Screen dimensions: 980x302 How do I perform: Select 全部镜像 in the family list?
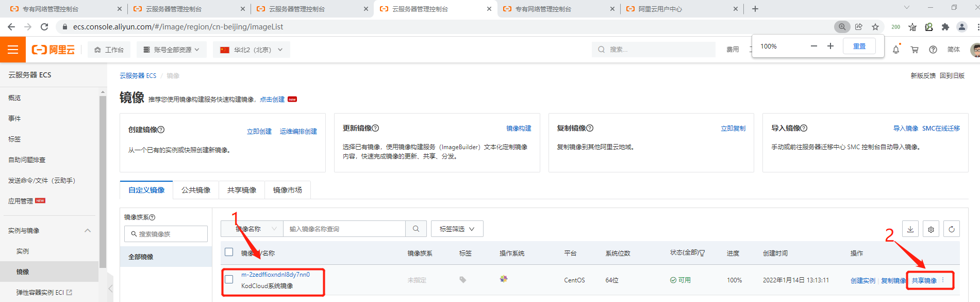(166, 257)
